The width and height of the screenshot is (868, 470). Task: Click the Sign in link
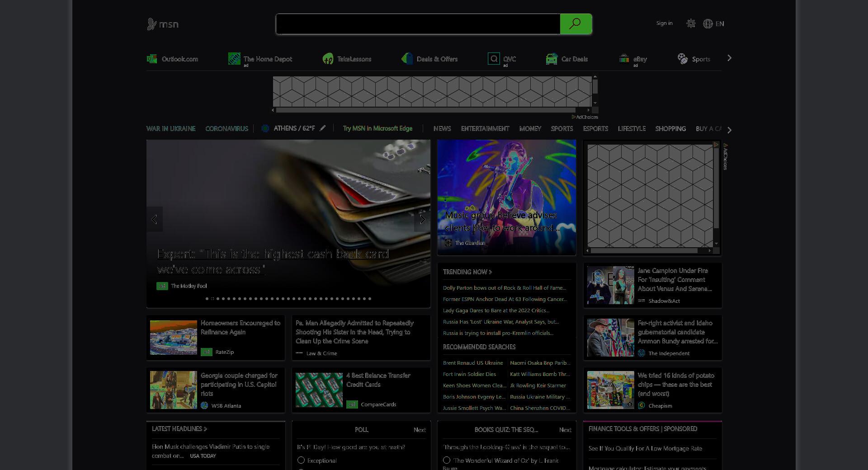click(x=664, y=23)
